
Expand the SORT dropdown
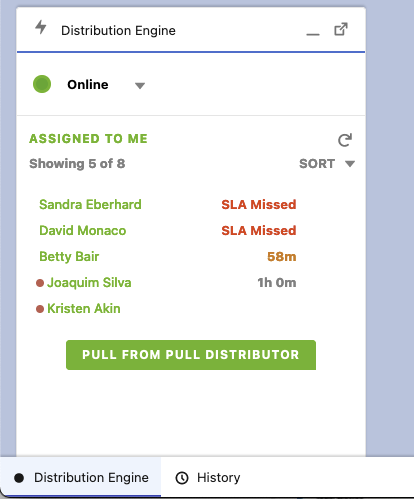327,164
